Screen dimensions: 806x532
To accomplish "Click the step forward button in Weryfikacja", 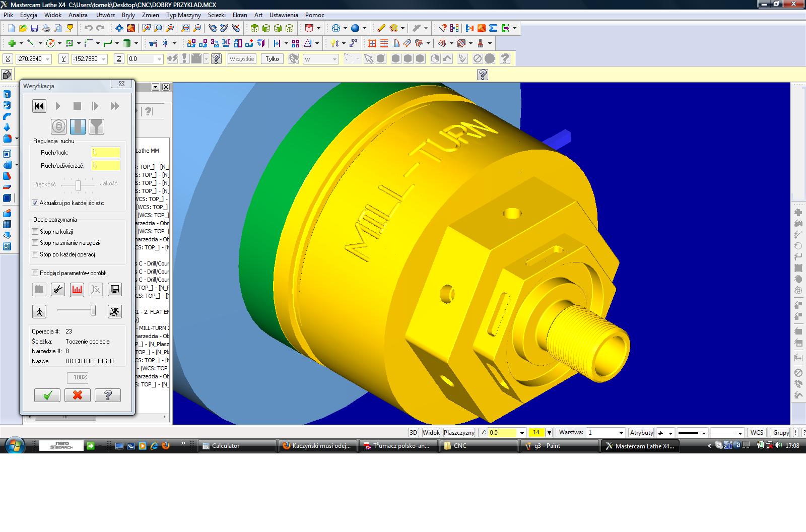I will click(95, 106).
